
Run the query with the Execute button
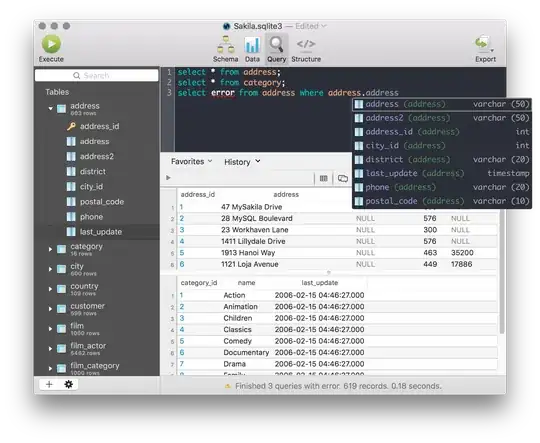51,49
